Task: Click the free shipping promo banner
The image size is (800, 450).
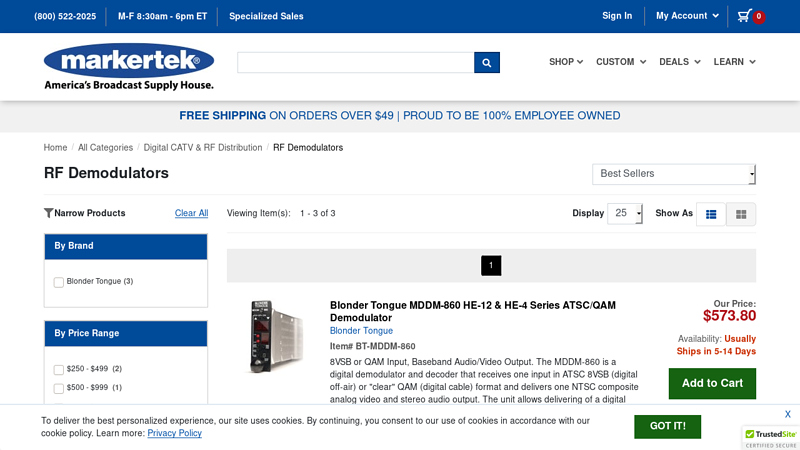Action: click(399, 116)
